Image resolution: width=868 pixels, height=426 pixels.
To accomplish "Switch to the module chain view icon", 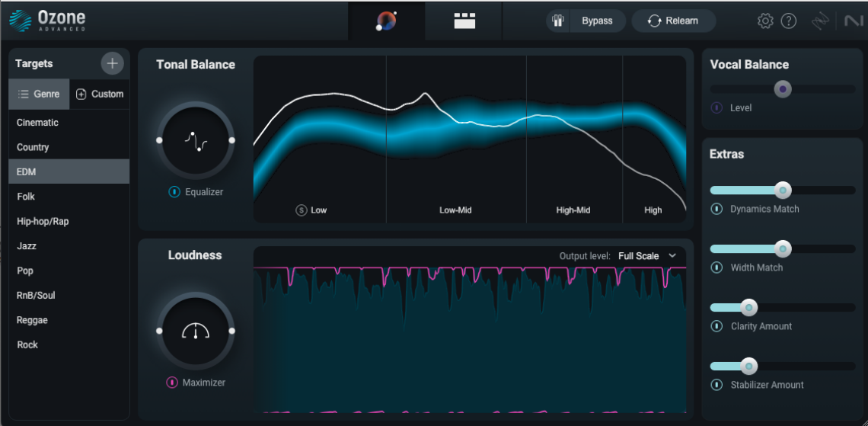I will click(464, 21).
